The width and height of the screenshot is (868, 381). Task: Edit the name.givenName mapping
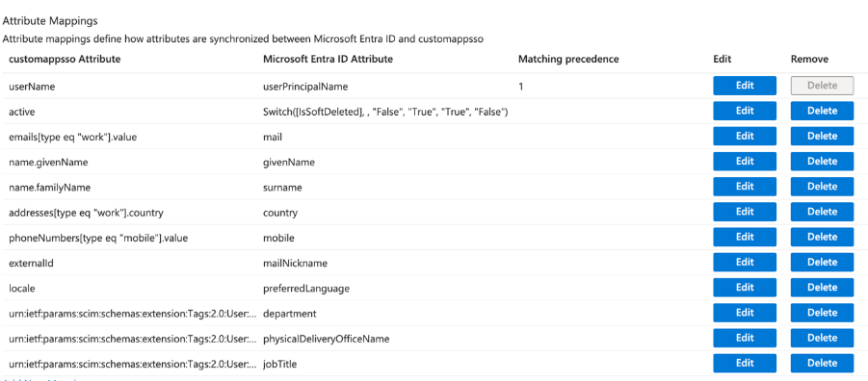pyautogui.click(x=745, y=162)
